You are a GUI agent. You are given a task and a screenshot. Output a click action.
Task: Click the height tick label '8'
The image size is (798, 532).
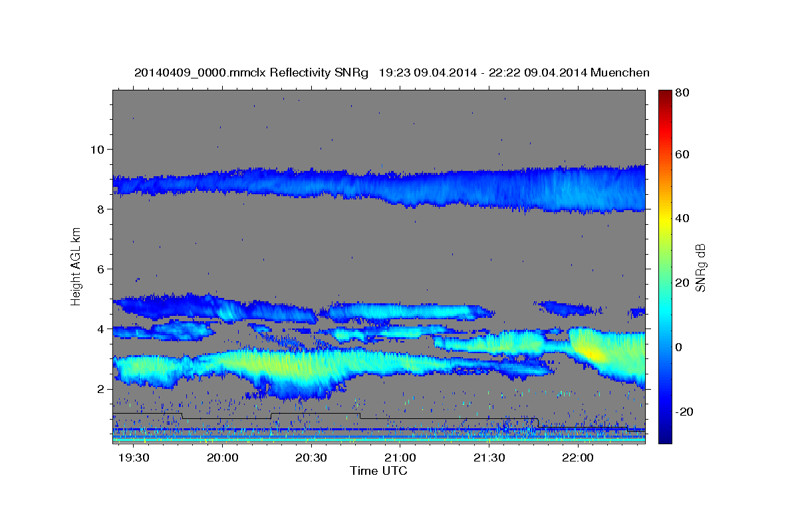pos(100,209)
